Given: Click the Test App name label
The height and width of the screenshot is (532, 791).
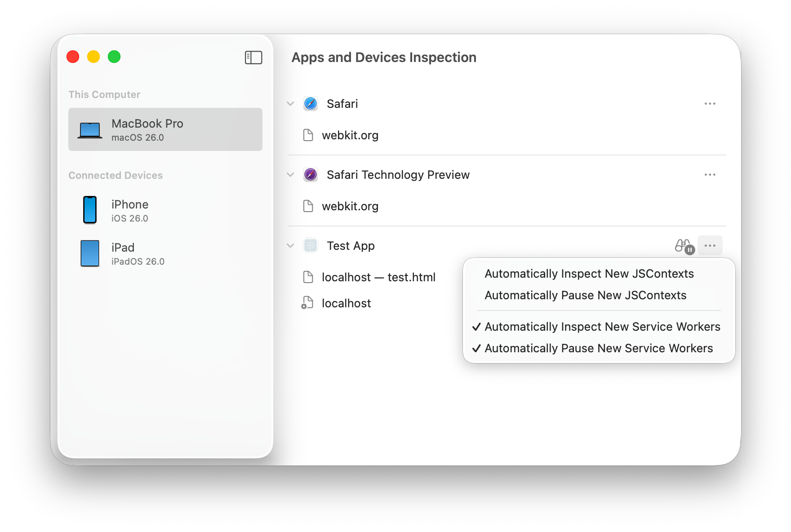Looking at the screenshot, I should (351, 246).
